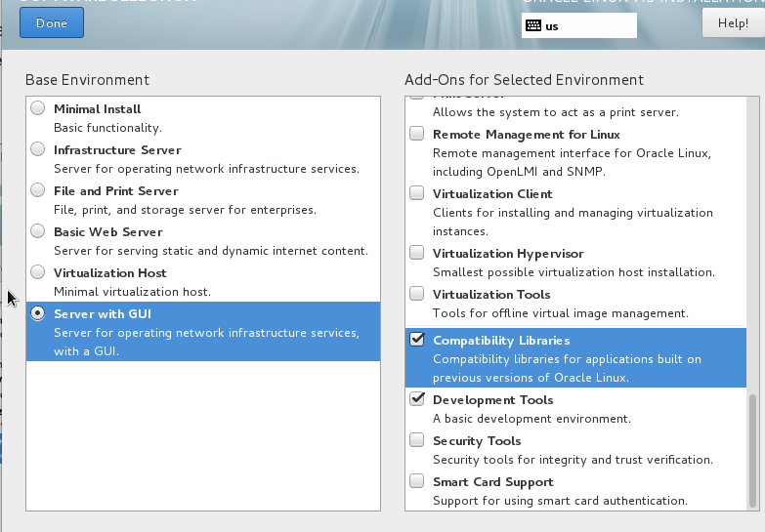Enable Security Tools checkbox
The height and width of the screenshot is (532, 765).
tap(416, 439)
